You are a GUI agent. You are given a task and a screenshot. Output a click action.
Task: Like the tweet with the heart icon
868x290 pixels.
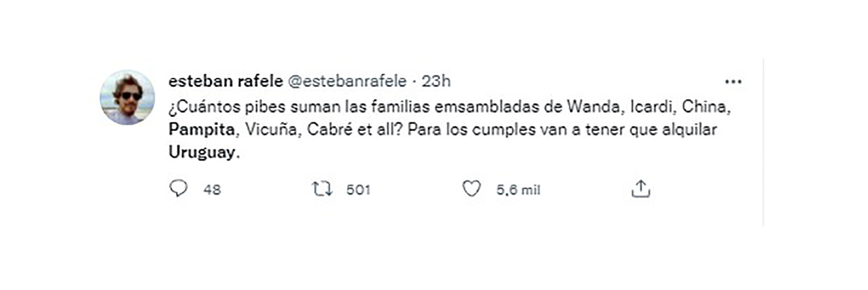[471, 189]
